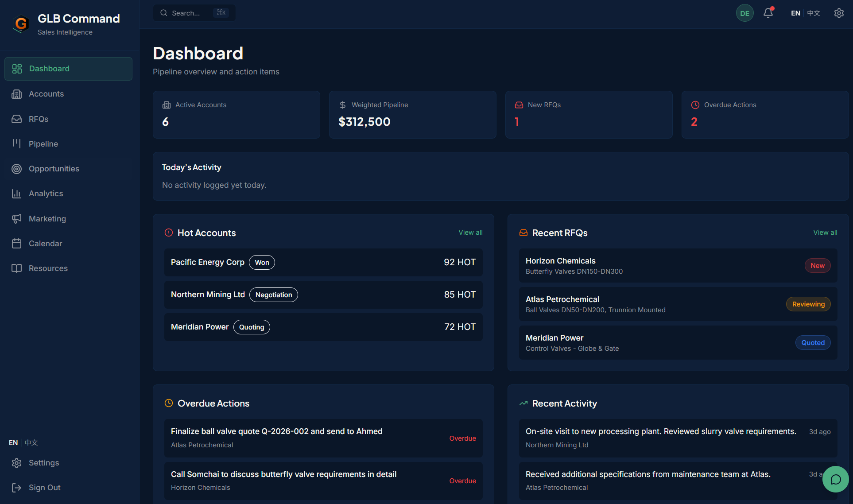The image size is (853, 504).
Task: Select the Opportunities target icon
Action: (x=16, y=169)
